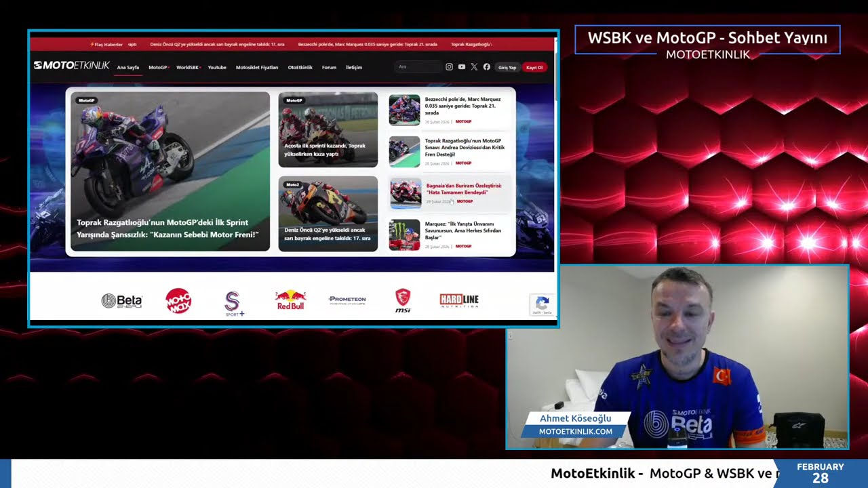Click the MotoMax sponsor logo
The image size is (868, 488).
point(178,301)
